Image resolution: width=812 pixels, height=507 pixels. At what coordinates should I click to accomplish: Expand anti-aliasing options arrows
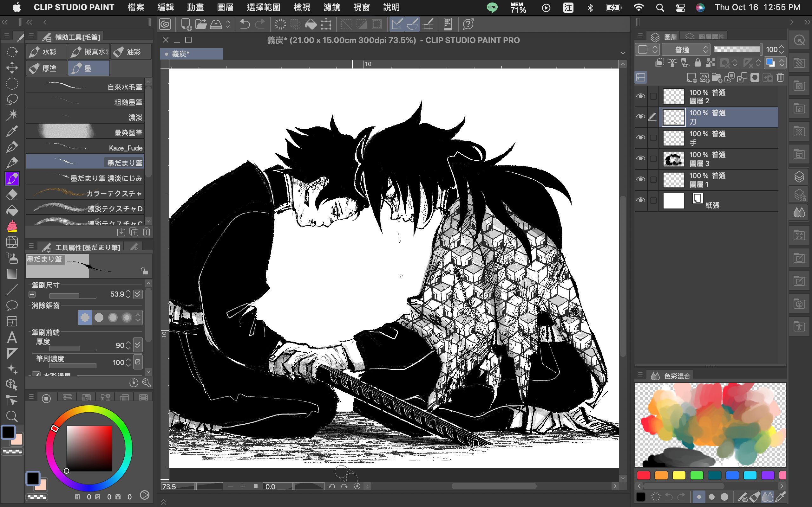point(138,317)
